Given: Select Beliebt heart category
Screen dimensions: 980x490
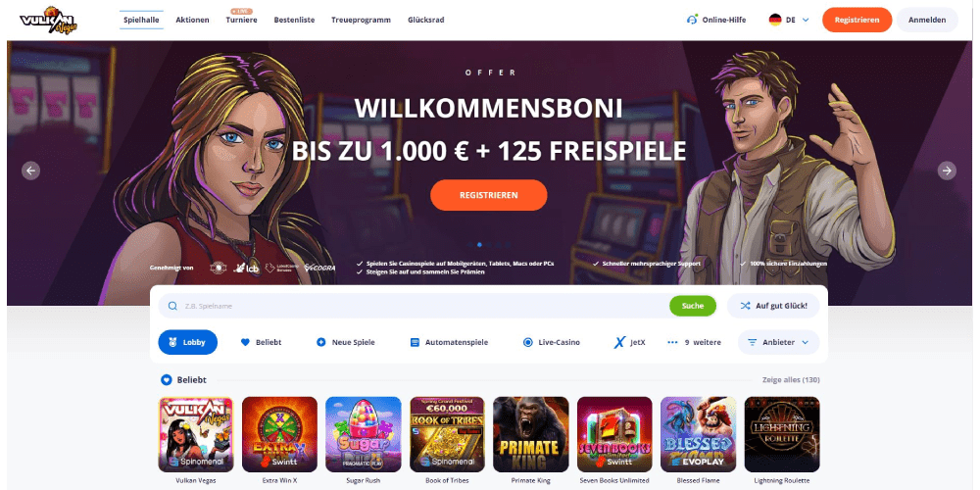Looking at the screenshot, I should click(262, 342).
